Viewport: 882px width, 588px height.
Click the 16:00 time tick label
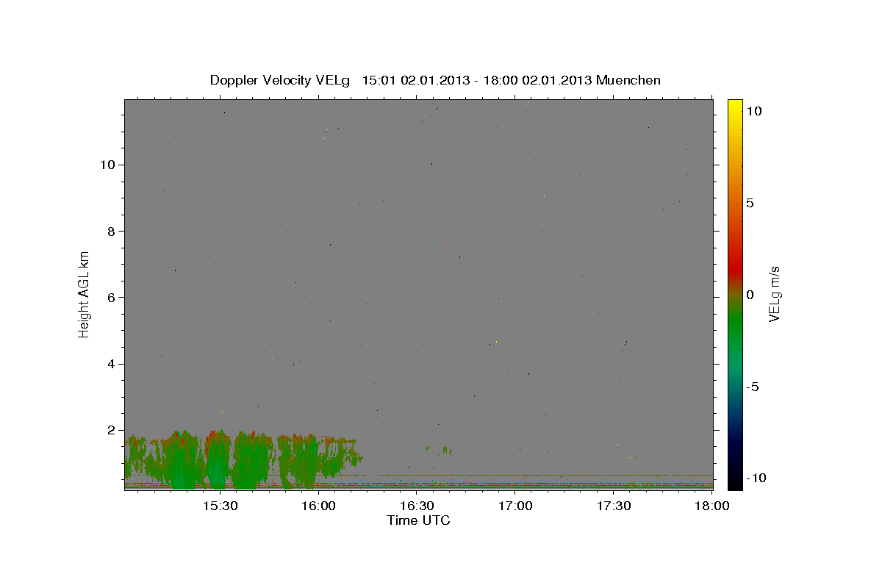(318, 506)
